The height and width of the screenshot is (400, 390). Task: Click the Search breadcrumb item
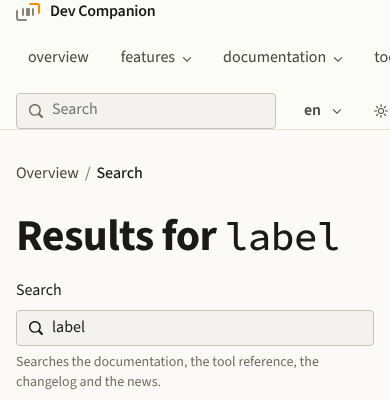pos(119,173)
